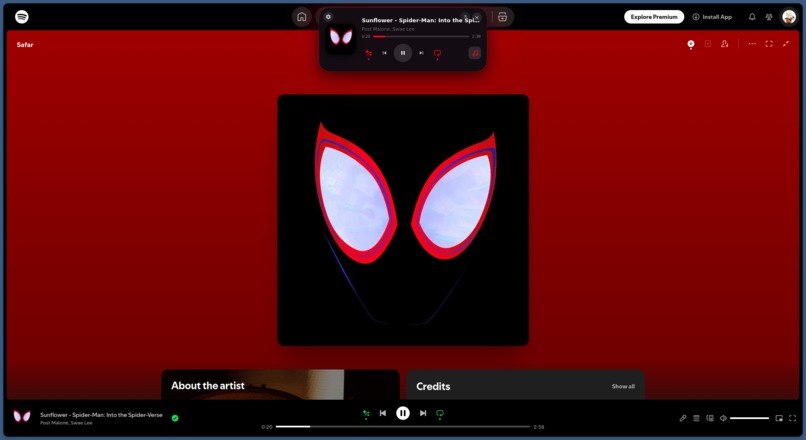The height and width of the screenshot is (440, 806).
Task: Toggle smart shuffle in the bottom player
Action: click(366, 413)
